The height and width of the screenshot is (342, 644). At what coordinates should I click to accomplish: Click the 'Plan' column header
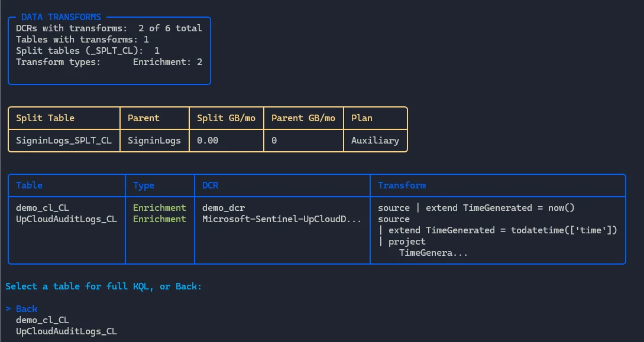(x=361, y=118)
